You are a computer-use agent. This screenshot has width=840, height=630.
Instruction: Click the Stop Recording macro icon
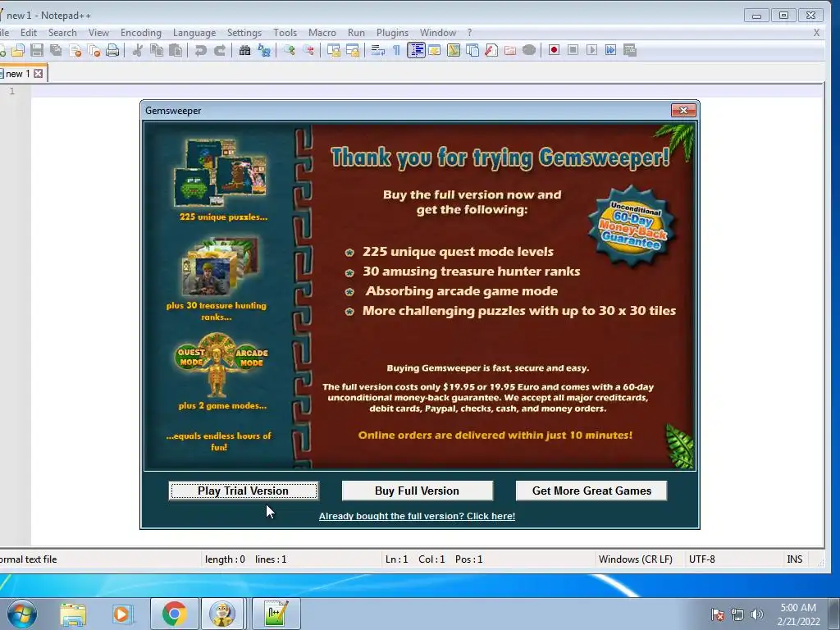click(573, 50)
